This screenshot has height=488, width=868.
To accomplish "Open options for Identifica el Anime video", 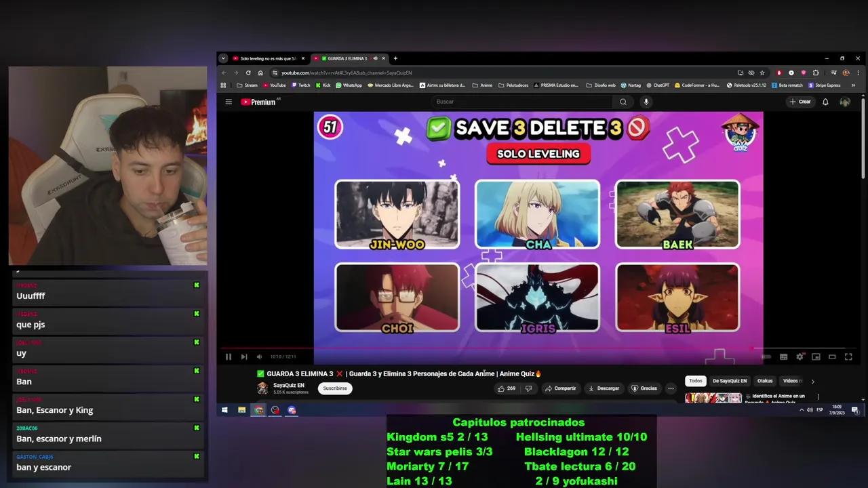I will [x=818, y=397].
